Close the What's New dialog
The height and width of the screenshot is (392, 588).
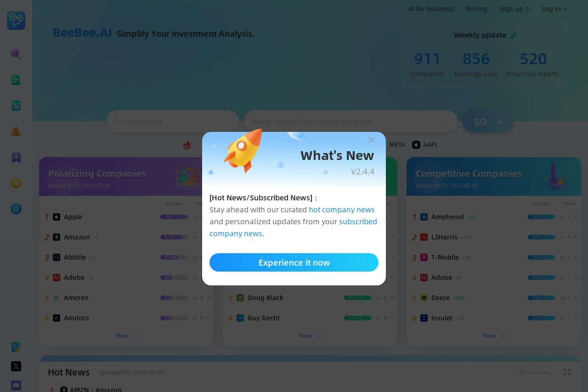click(372, 140)
